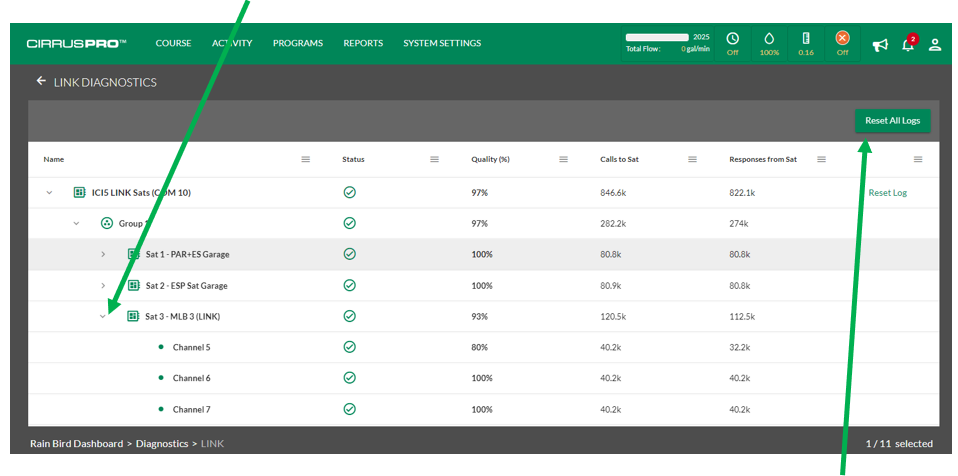Open the user profile icon

[935, 45]
